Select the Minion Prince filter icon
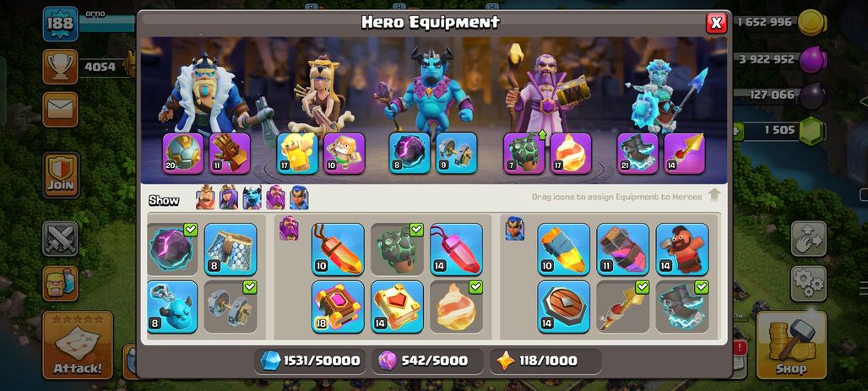Viewport: 868px width, 391px height. point(252,198)
